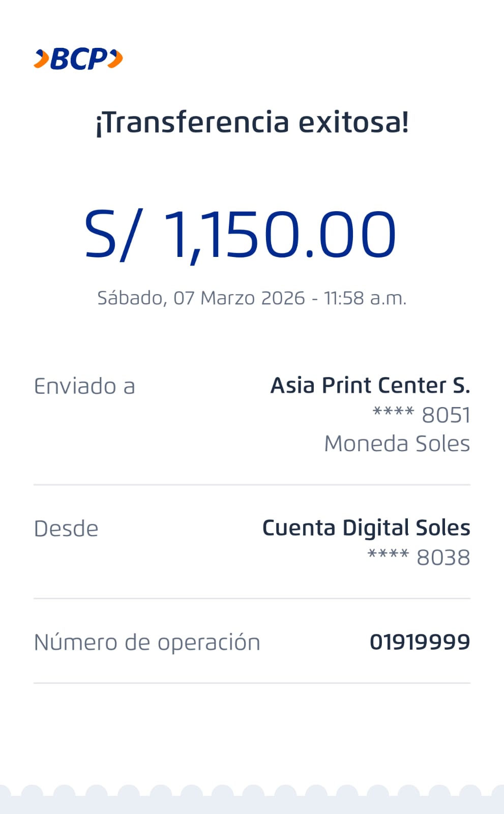The width and height of the screenshot is (504, 814).
Task: Select operation number 01919999
Action: 420,642
